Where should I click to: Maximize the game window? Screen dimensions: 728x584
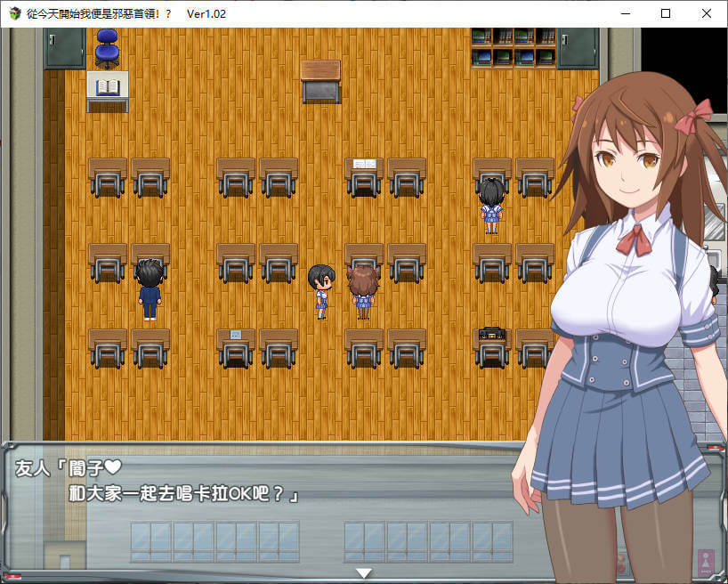click(x=665, y=13)
